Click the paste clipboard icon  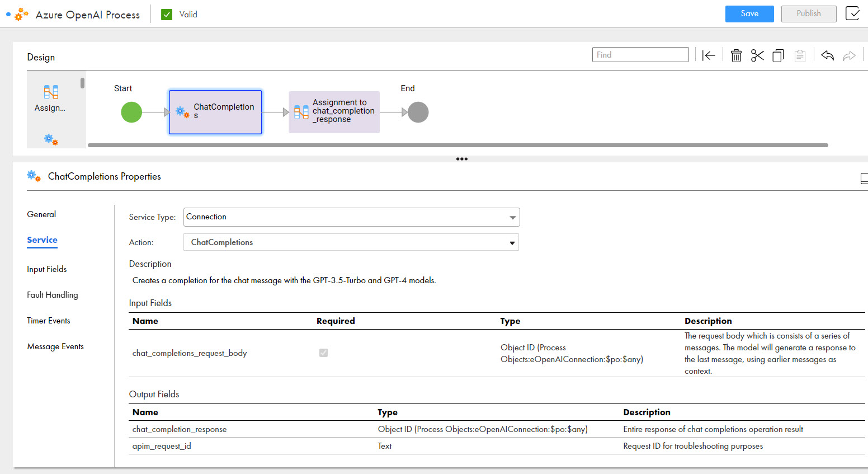[800, 55]
